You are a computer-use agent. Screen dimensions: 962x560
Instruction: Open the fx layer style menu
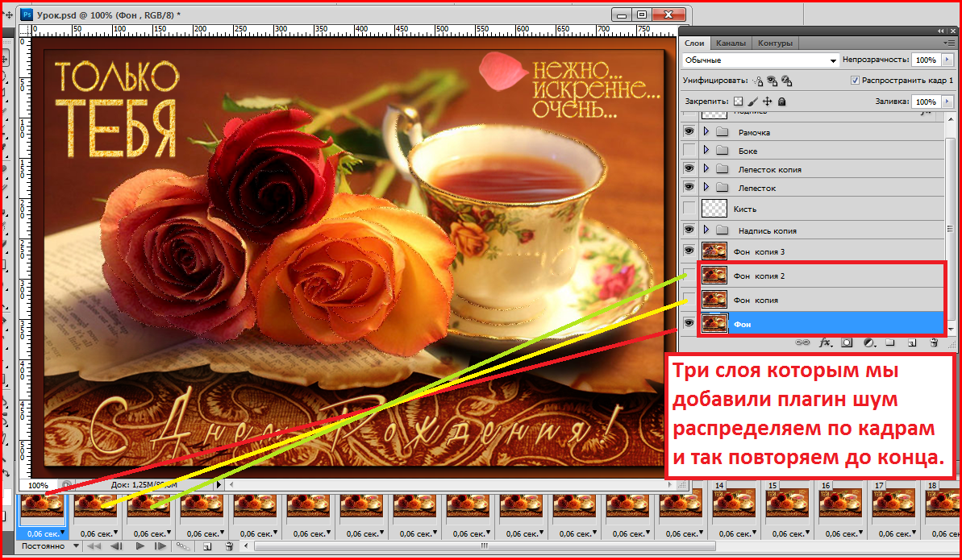[825, 343]
